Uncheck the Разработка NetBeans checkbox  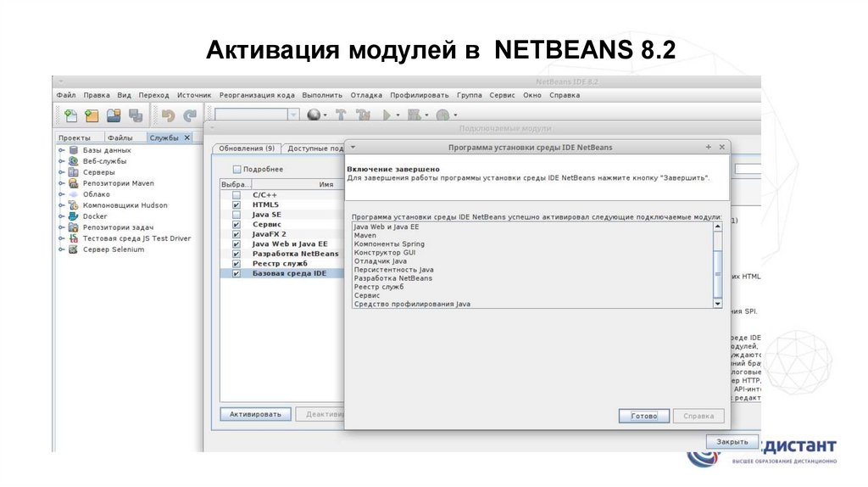(236, 254)
